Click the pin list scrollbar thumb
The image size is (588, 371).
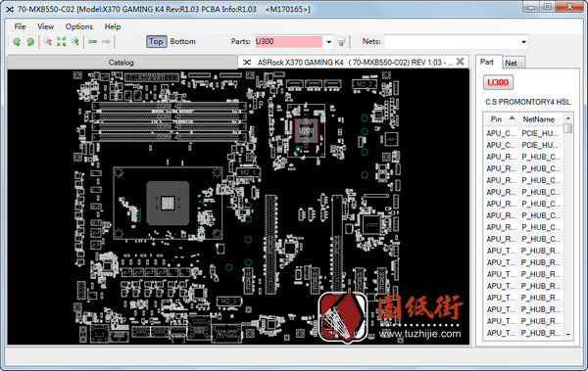(568, 128)
